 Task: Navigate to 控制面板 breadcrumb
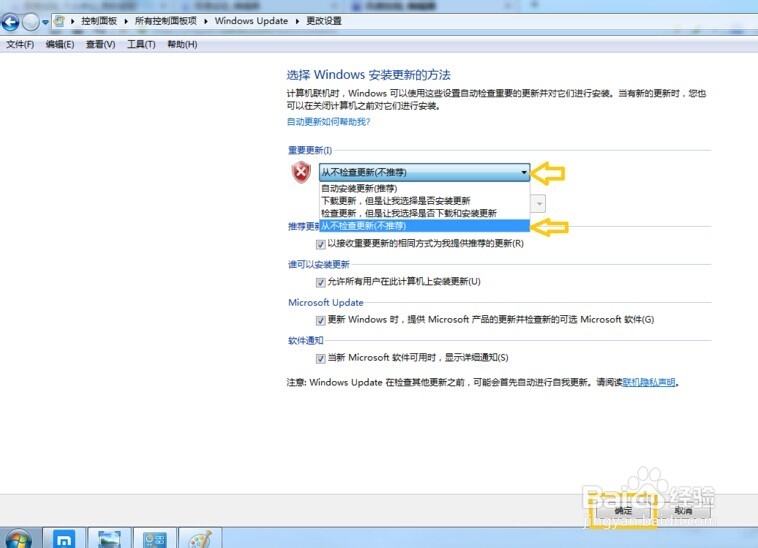(99, 21)
